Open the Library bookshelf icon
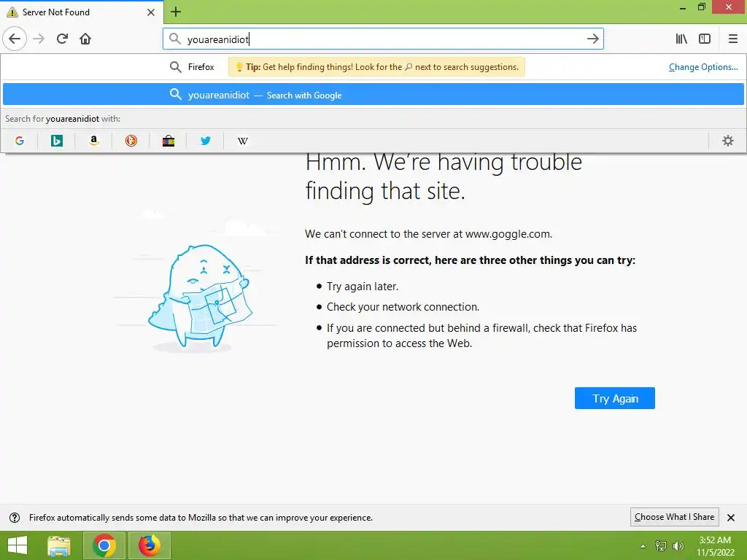Viewport: 747px width, 560px height. click(681, 39)
